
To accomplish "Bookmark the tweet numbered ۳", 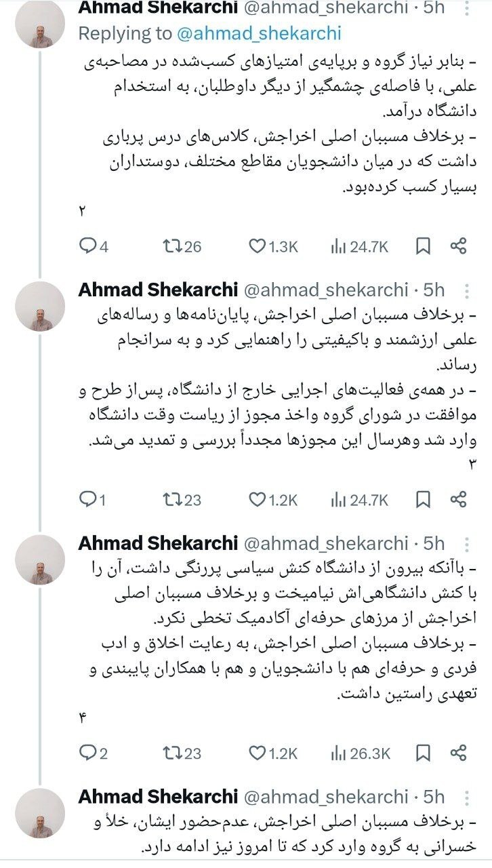I will coord(423,500).
